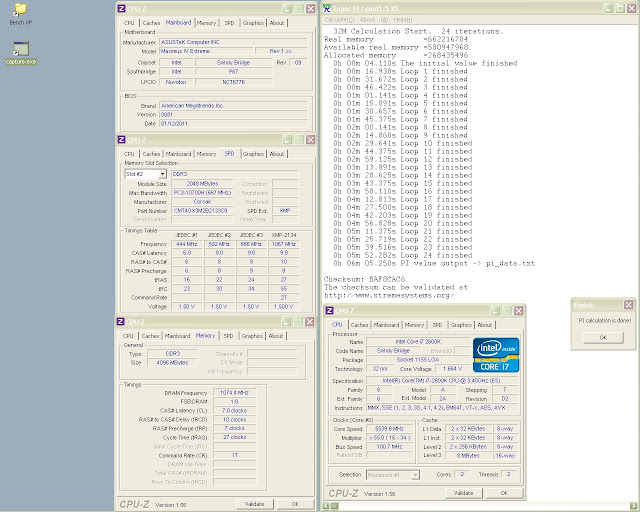Click OK in Memory CPU-Z window
Image resolution: width=640 pixels, height=512 pixels.
[x=295, y=504]
